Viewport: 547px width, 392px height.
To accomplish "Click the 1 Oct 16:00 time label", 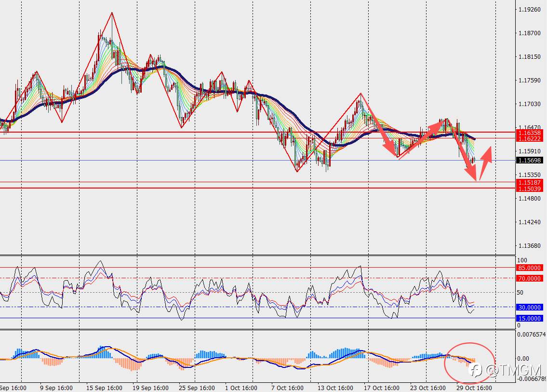I will click(241, 388).
